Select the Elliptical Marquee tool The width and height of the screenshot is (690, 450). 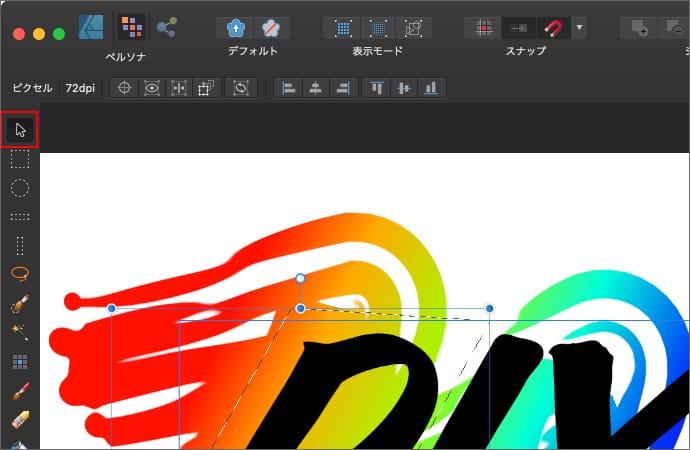click(x=20, y=188)
